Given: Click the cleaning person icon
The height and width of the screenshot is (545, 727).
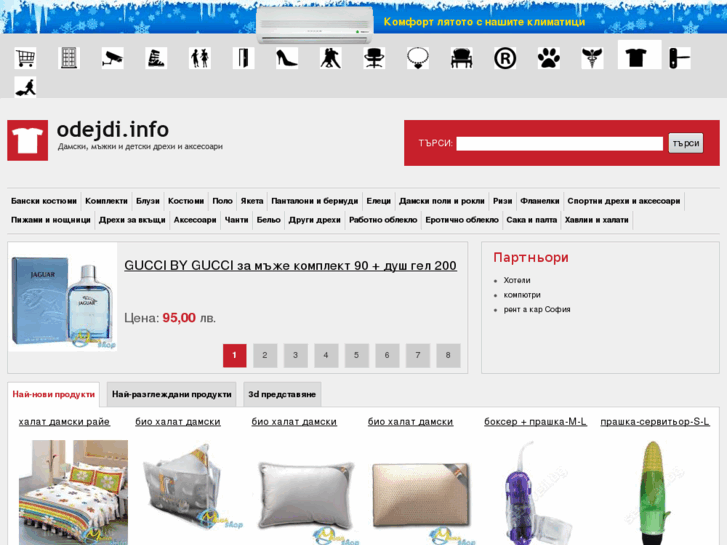Looking at the screenshot, I should [x=25, y=87].
